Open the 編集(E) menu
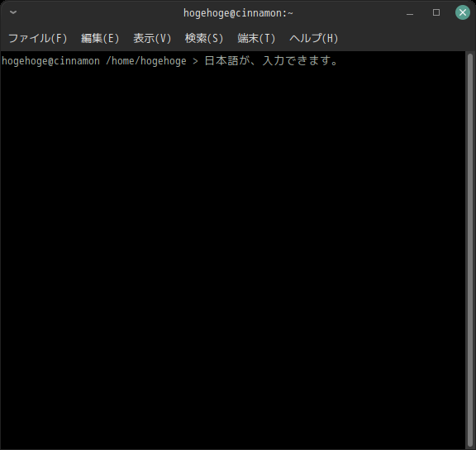The width and height of the screenshot is (476, 450). tap(100, 38)
